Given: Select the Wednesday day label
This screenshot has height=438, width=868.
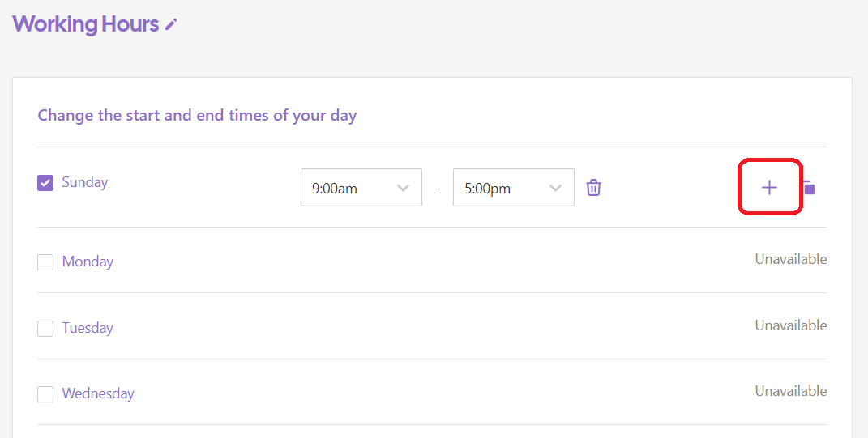Looking at the screenshot, I should [x=98, y=393].
